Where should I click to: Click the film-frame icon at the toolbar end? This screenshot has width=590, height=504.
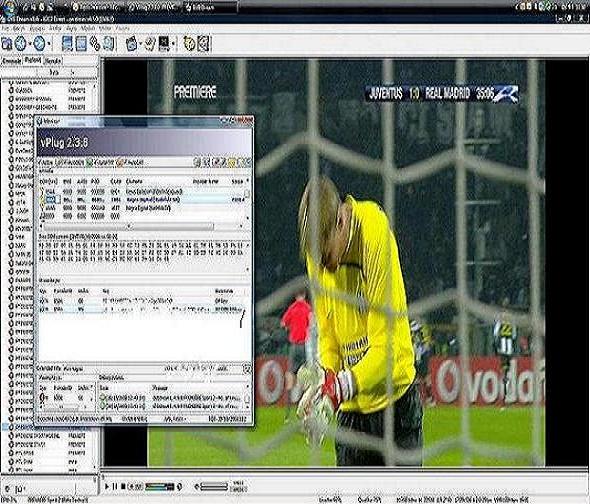point(204,44)
